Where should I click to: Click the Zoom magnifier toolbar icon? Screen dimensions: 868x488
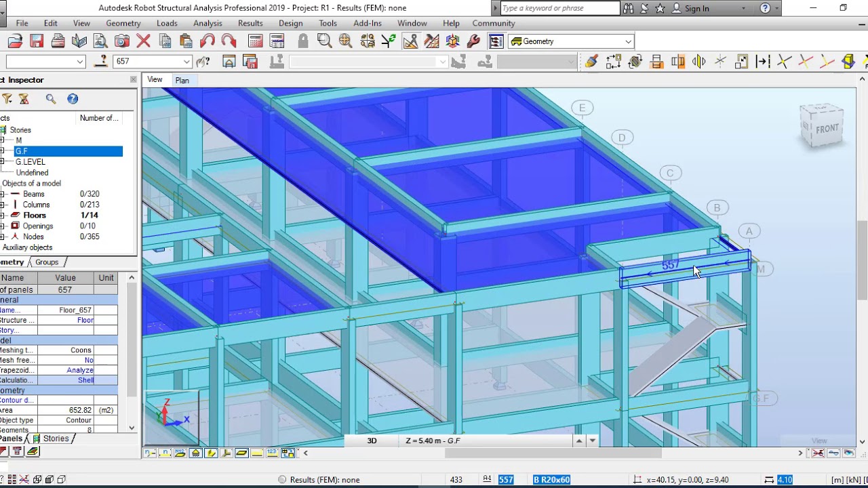(324, 41)
